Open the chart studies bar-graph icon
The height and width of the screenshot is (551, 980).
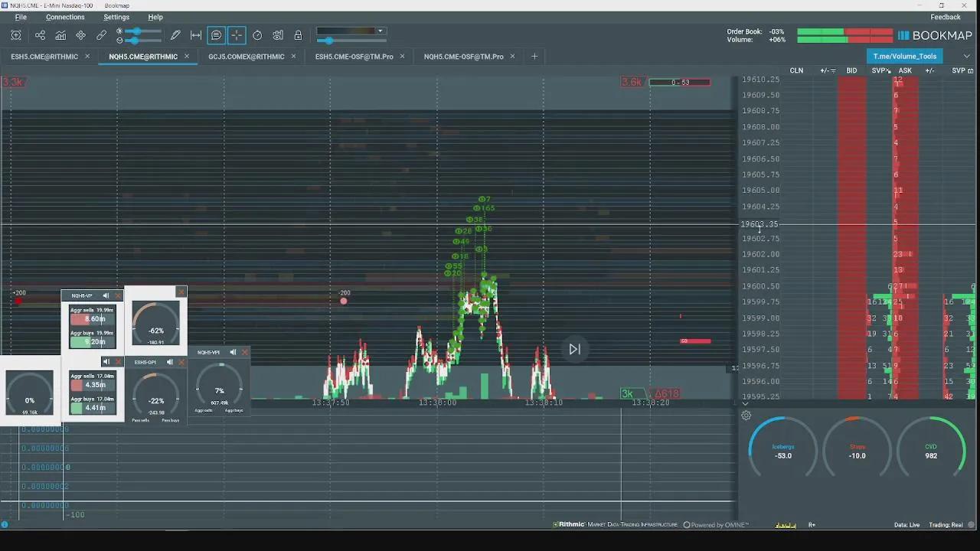point(60,35)
